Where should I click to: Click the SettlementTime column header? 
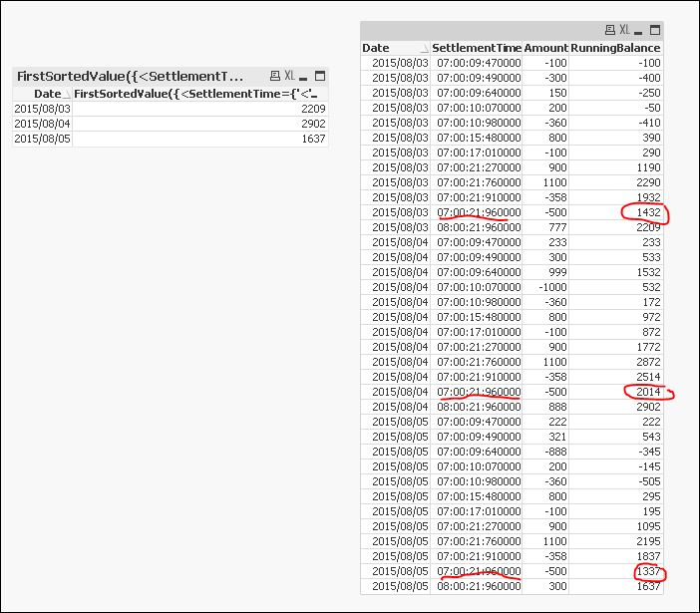(x=476, y=48)
